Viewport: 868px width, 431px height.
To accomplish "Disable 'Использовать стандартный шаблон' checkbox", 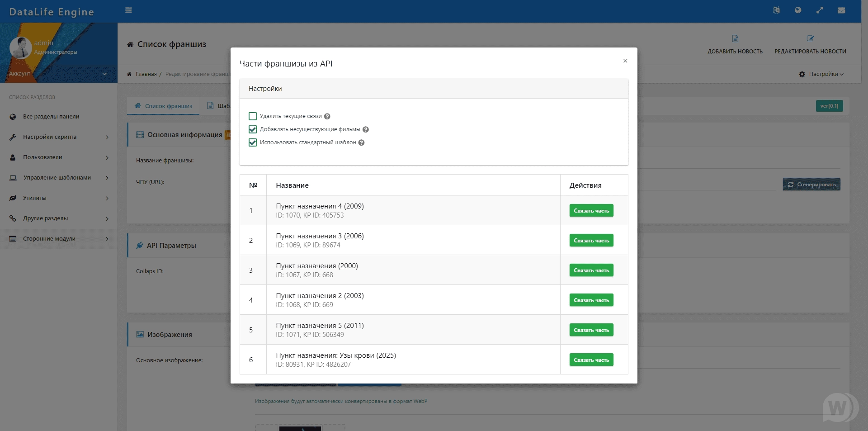I will point(253,143).
